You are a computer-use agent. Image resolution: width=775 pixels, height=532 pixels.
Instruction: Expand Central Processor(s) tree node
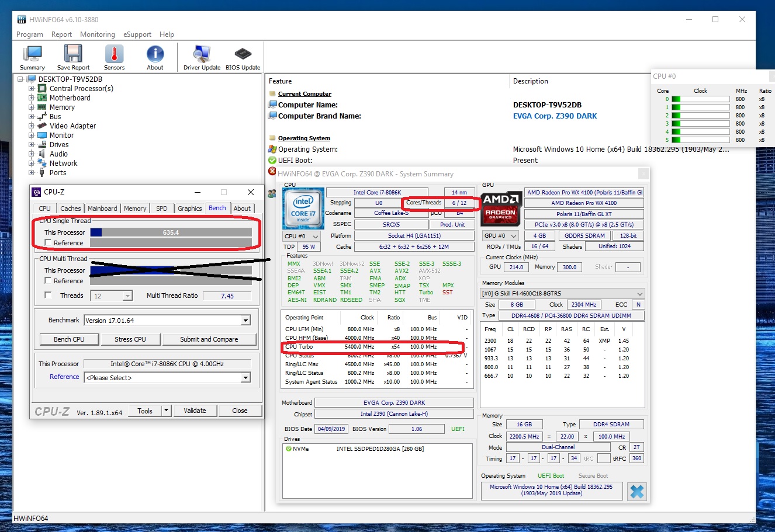(x=32, y=89)
